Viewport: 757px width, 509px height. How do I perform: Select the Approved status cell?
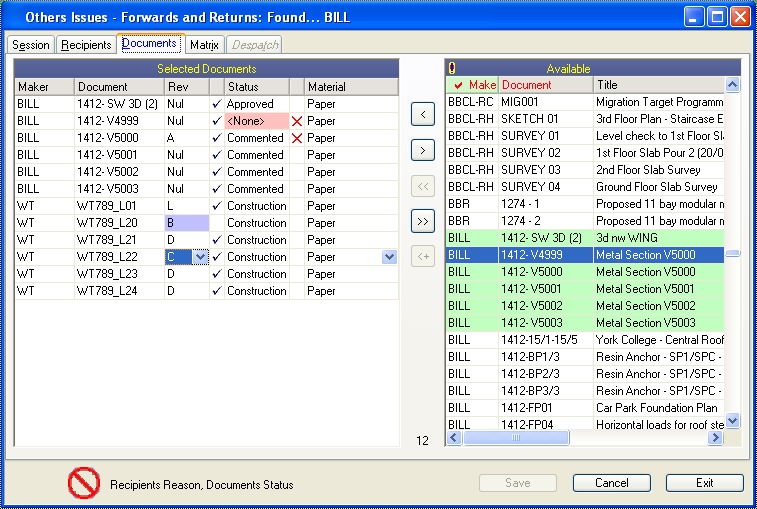[x=256, y=104]
